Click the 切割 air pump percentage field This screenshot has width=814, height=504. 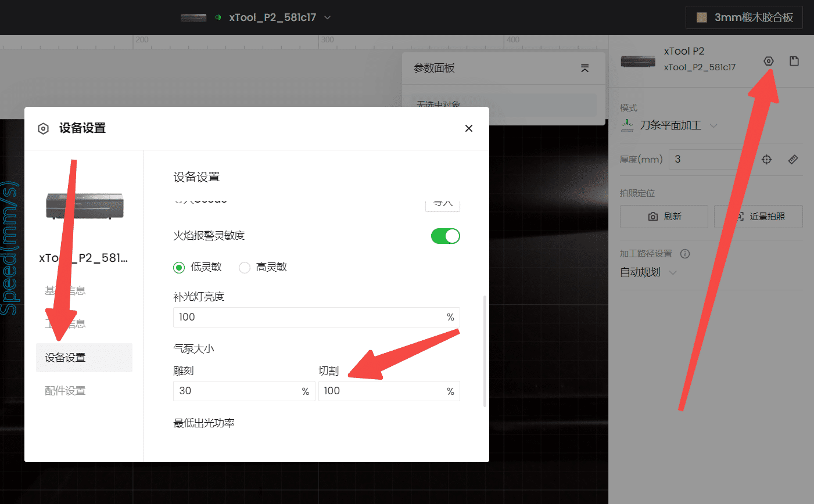click(389, 391)
